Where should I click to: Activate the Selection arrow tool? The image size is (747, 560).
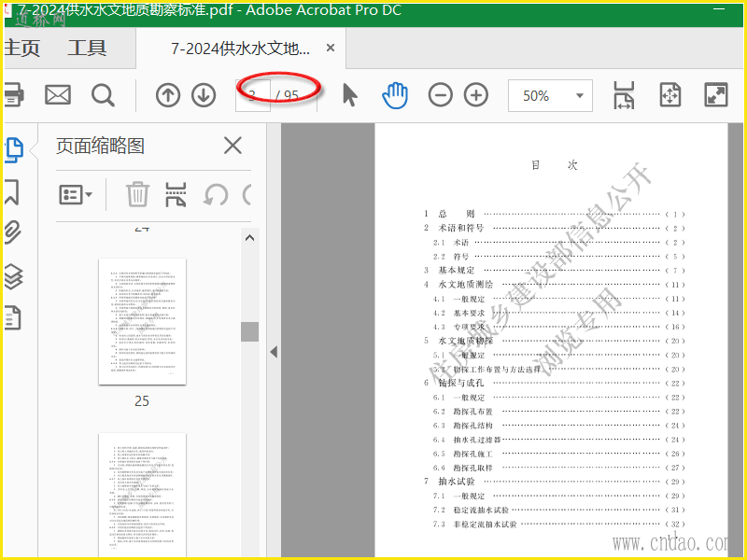(x=349, y=95)
